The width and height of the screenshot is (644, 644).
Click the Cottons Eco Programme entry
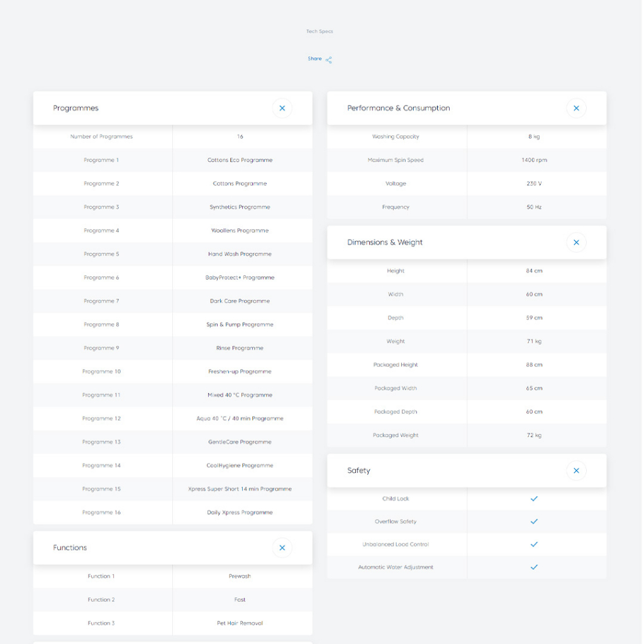click(240, 160)
